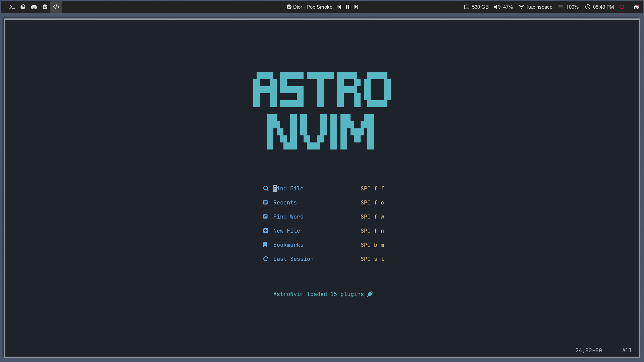Restore Last Session from the dashboard
Screen dimensions: 644x362
tap(293, 259)
